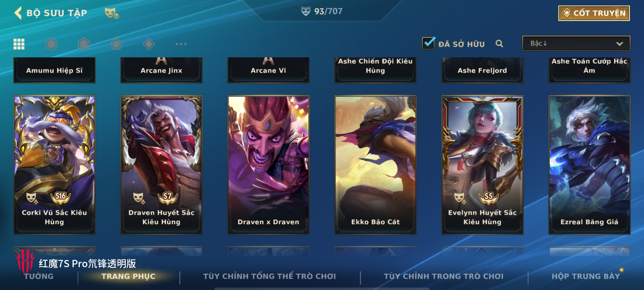Image resolution: width=644 pixels, height=290 pixels.
Task: Switch to the Tướng tab
Action: (39, 276)
